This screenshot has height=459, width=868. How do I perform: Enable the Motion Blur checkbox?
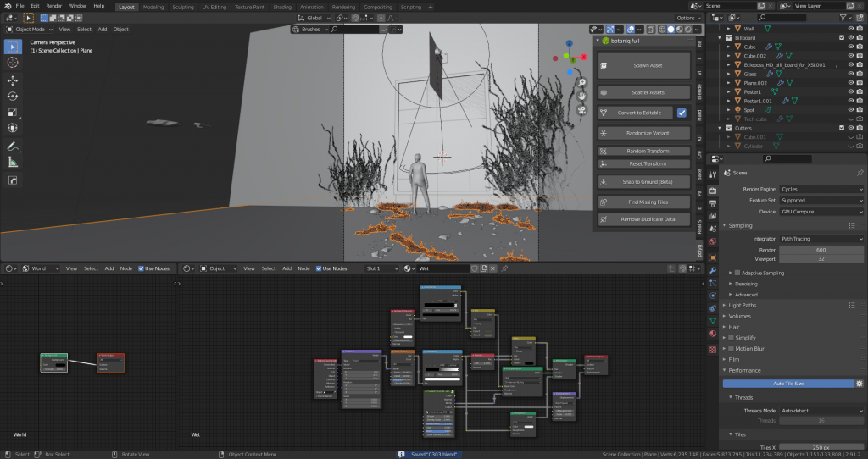click(732, 348)
